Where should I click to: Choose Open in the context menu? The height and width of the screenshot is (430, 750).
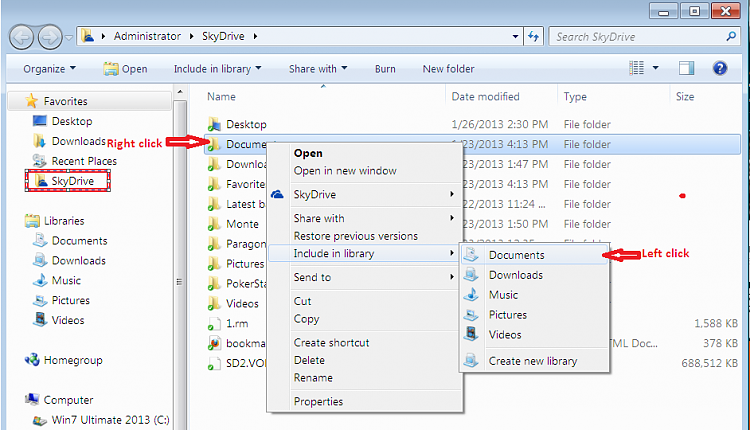click(308, 153)
